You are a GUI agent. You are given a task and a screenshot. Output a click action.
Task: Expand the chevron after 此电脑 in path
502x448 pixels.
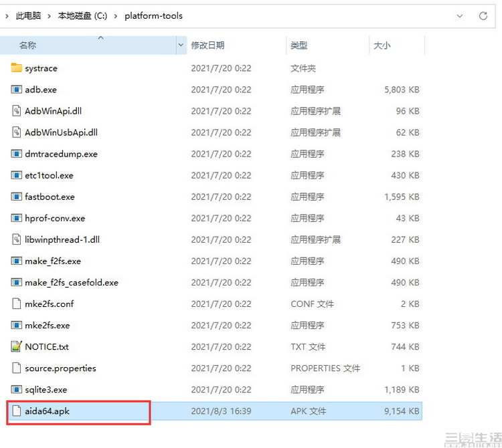49,16
